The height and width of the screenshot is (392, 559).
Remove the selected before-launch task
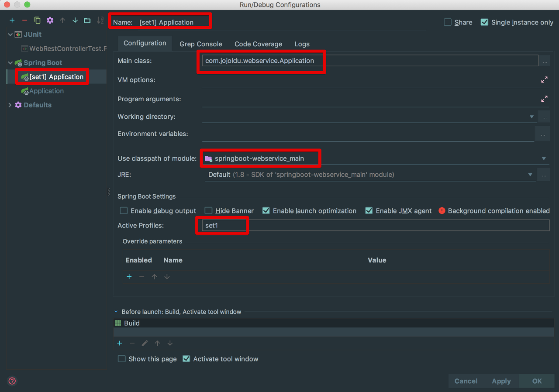coord(132,343)
